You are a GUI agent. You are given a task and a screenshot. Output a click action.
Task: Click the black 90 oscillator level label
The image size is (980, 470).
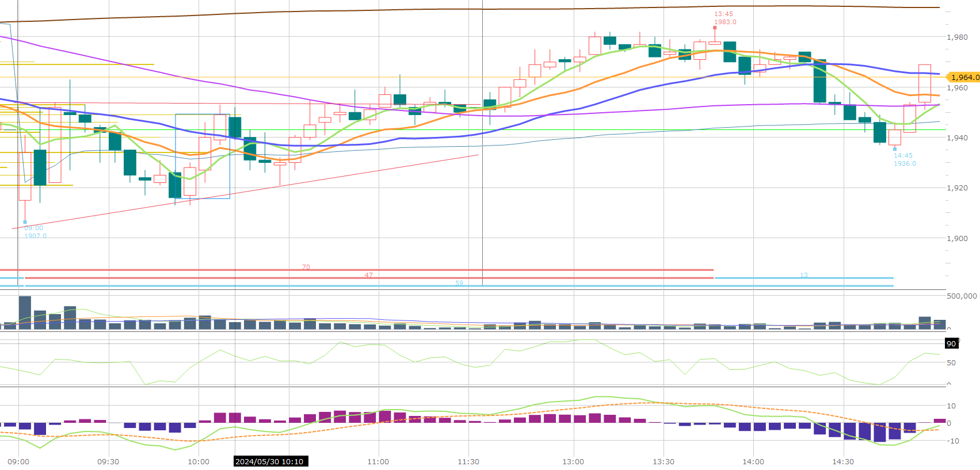point(951,343)
